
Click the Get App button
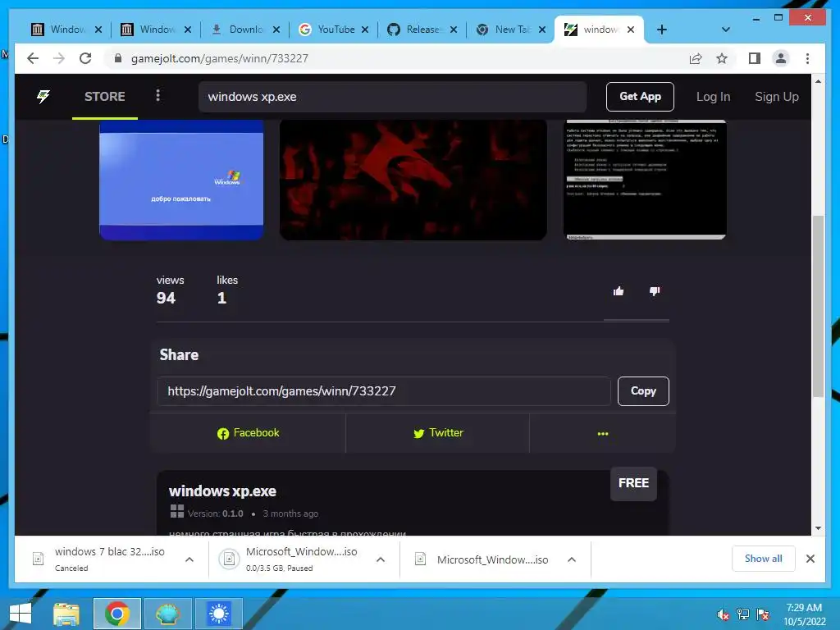(640, 97)
